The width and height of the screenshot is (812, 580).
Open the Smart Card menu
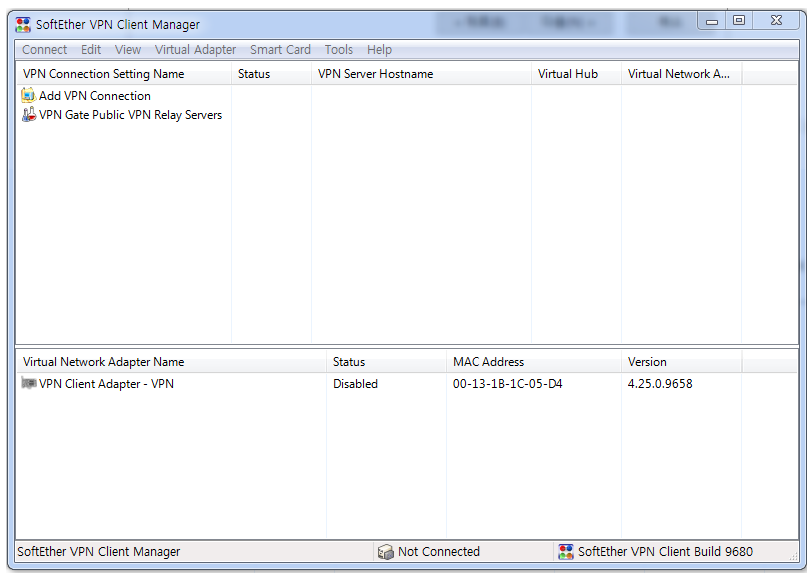pyautogui.click(x=280, y=50)
